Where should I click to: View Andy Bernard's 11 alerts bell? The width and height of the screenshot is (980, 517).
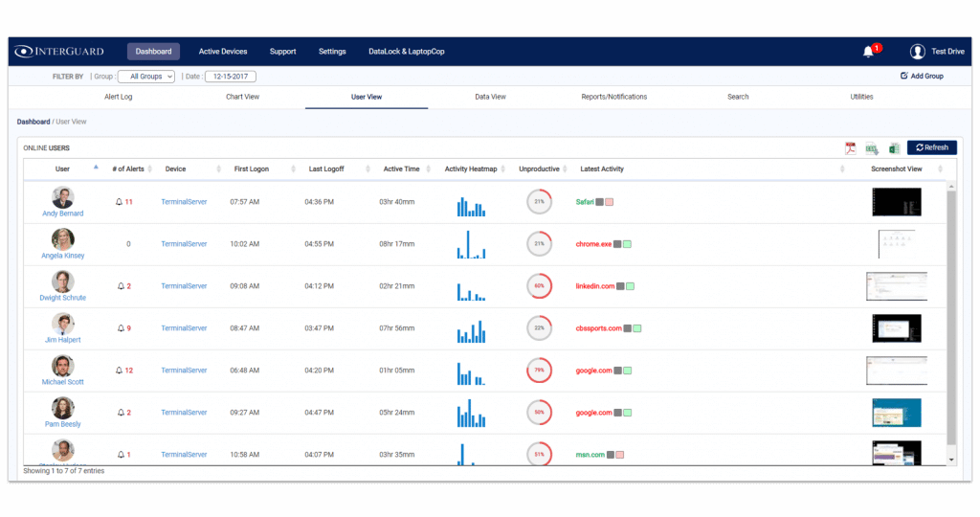tap(119, 202)
